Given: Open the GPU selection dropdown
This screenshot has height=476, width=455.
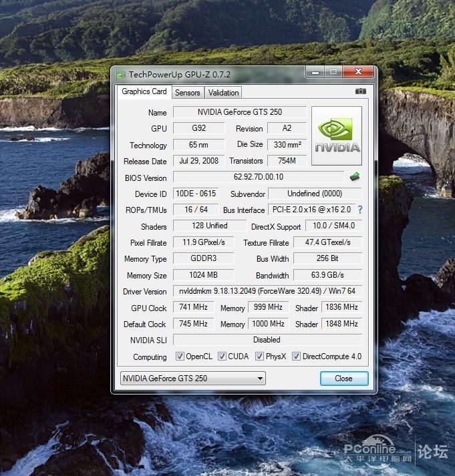Looking at the screenshot, I should click(193, 379).
